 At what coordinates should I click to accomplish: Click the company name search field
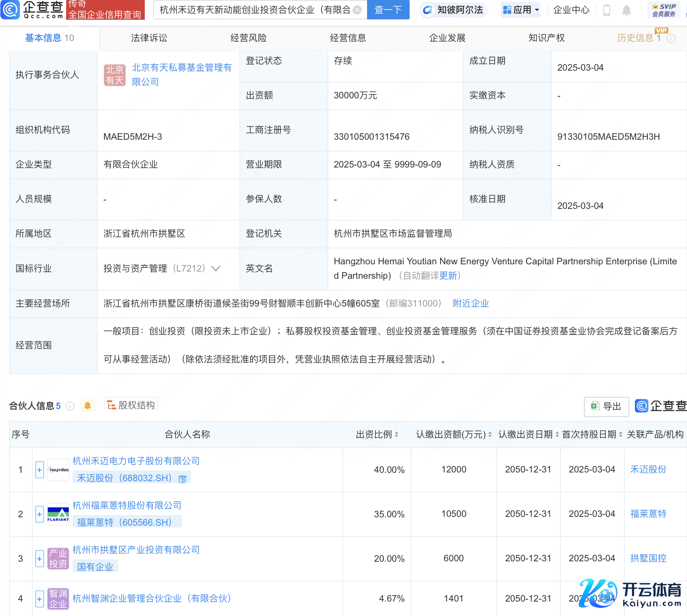255,10
